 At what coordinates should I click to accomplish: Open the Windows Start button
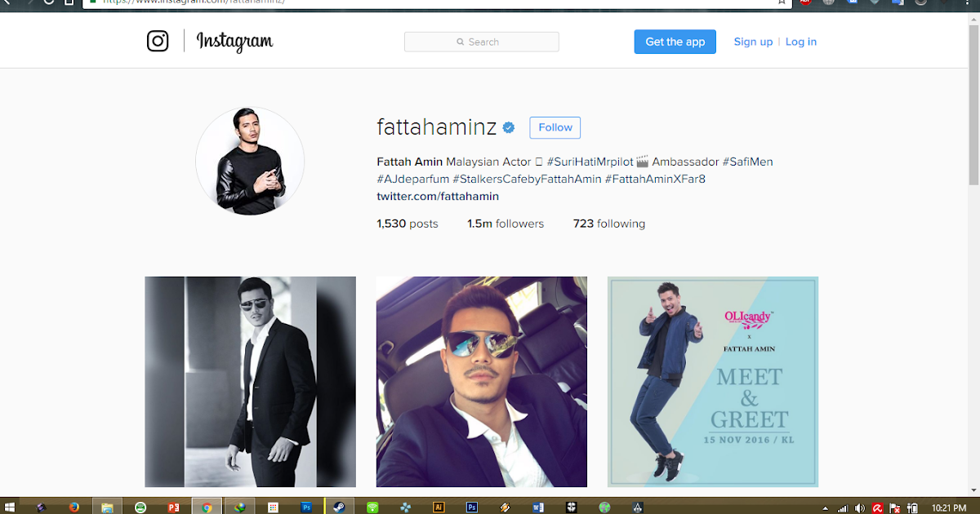(9, 507)
